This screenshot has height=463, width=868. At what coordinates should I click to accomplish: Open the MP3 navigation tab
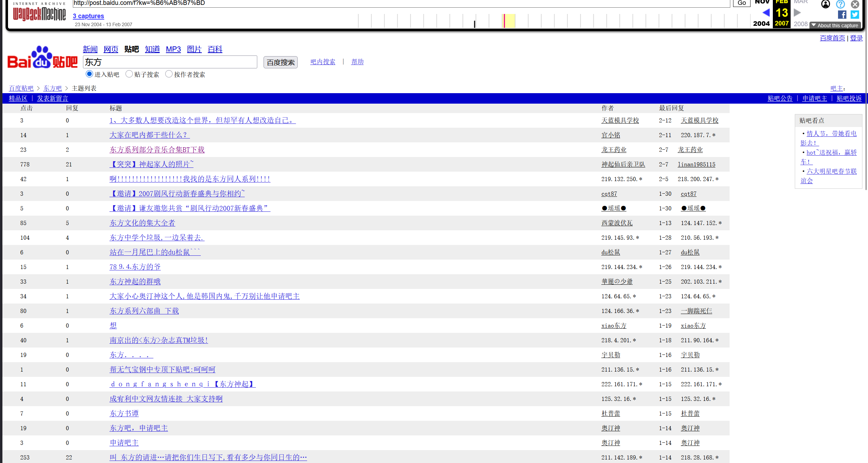pos(173,49)
